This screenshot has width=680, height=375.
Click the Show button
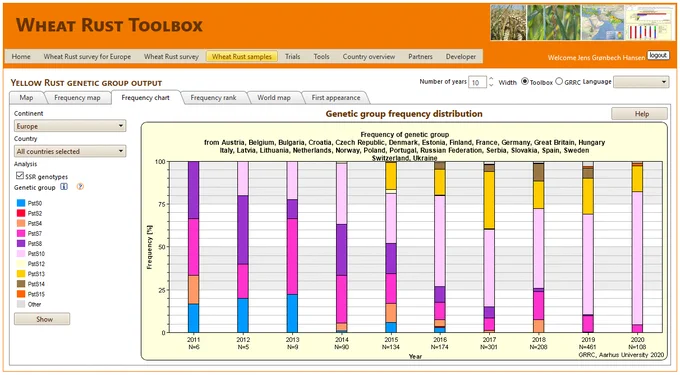point(42,319)
